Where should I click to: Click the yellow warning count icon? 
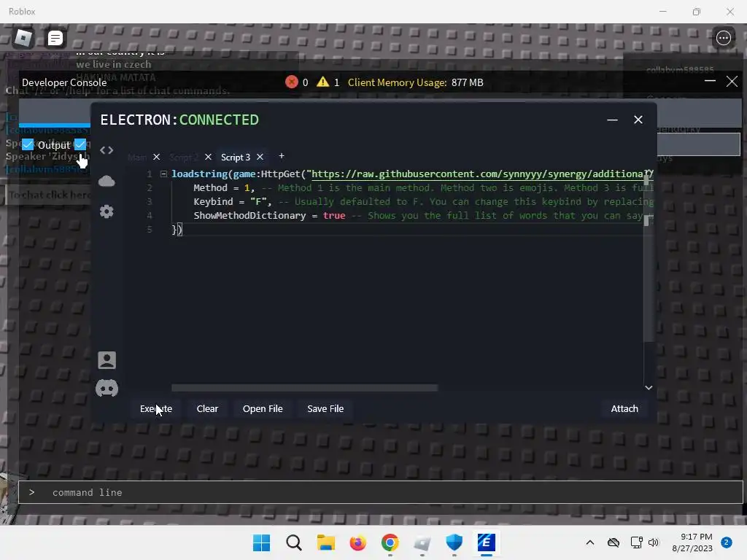click(x=322, y=82)
